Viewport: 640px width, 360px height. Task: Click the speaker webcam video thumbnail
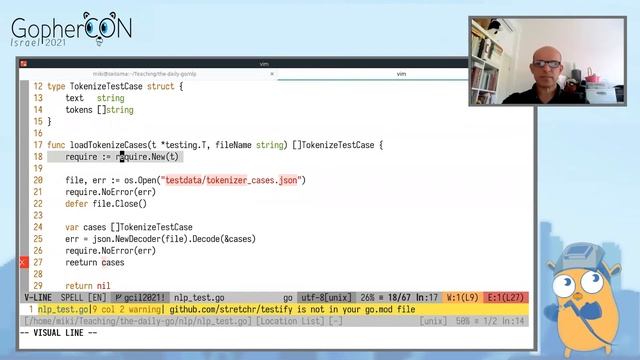(x=547, y=61)
